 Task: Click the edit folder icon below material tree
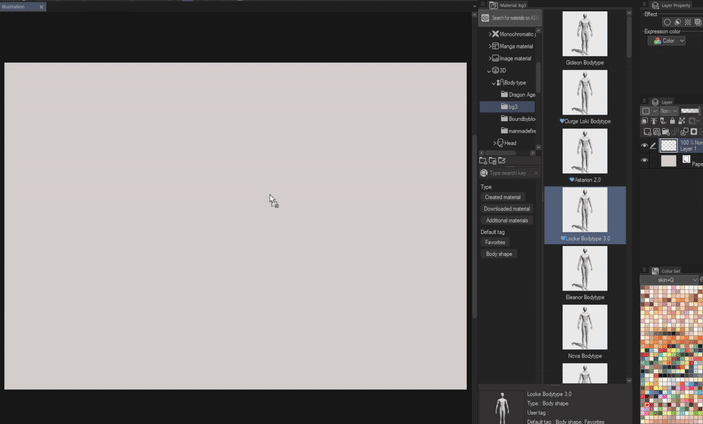(502, 160)
